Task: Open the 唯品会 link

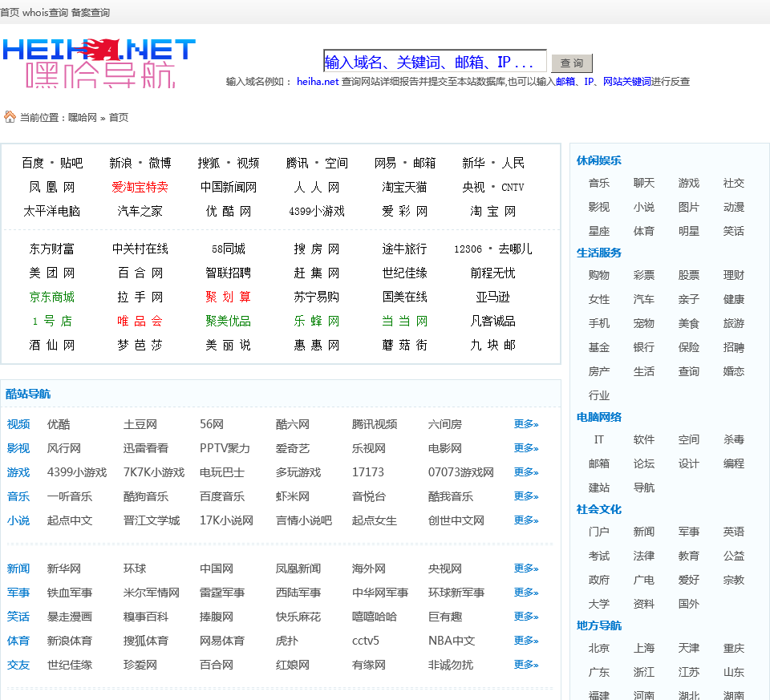Action: 140,321
